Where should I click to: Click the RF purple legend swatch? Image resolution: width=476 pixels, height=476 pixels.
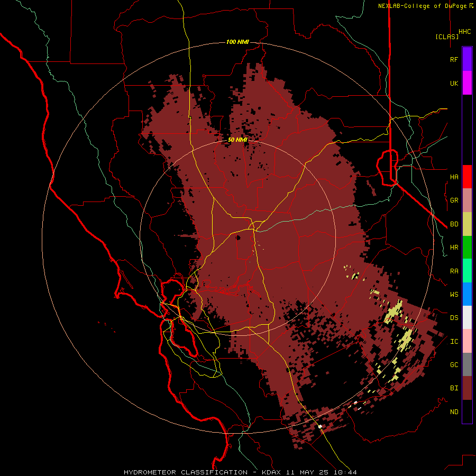[467, 59]
